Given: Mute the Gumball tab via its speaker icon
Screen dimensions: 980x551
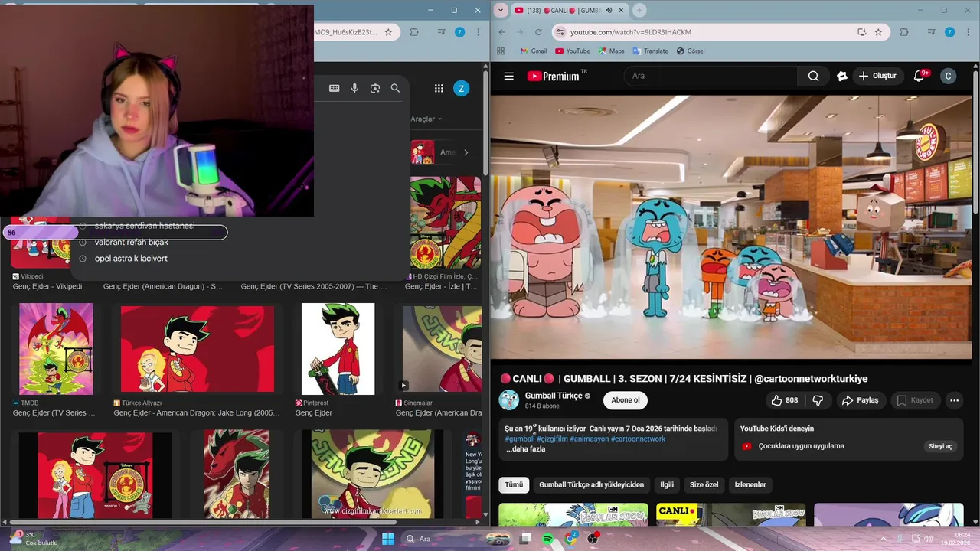Looking at the screenshot, I should [609, 10].
